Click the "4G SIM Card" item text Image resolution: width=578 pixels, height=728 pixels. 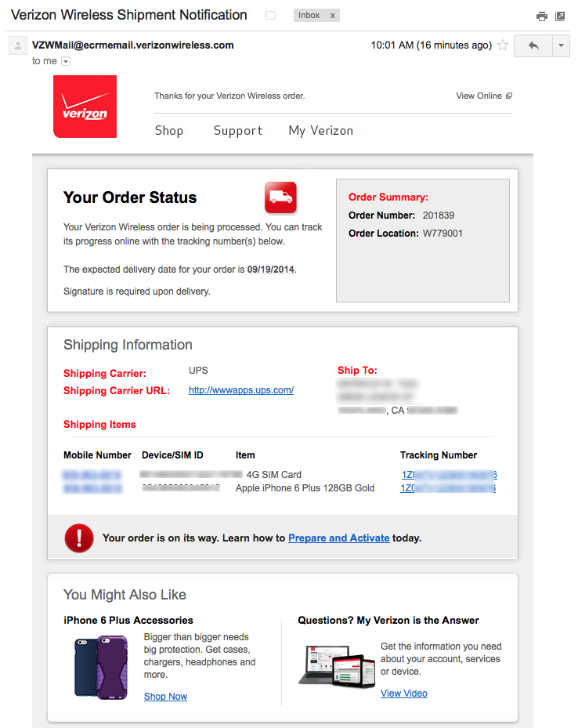pos(273,475)
